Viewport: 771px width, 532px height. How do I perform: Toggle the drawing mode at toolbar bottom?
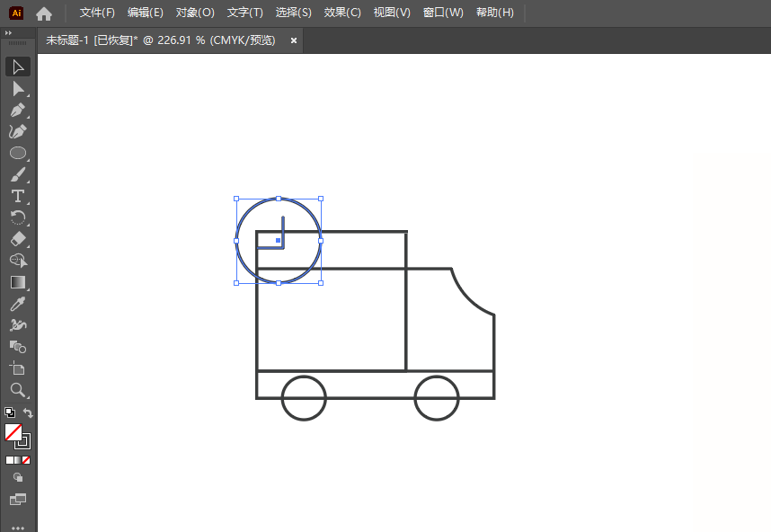coord(18,476)
